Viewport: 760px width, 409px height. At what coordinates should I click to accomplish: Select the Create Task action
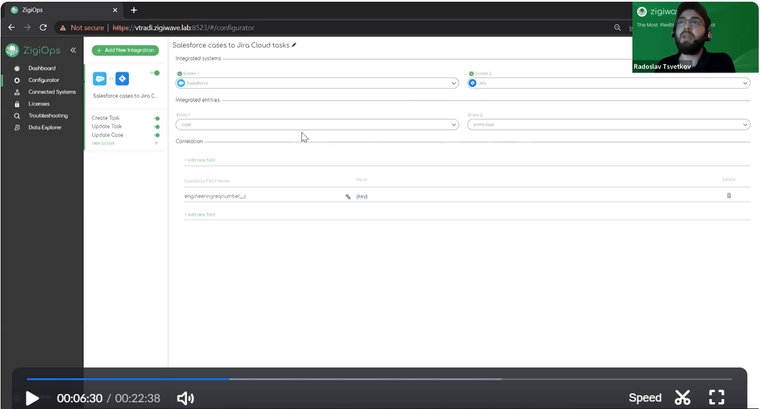[x=106, y=118]
